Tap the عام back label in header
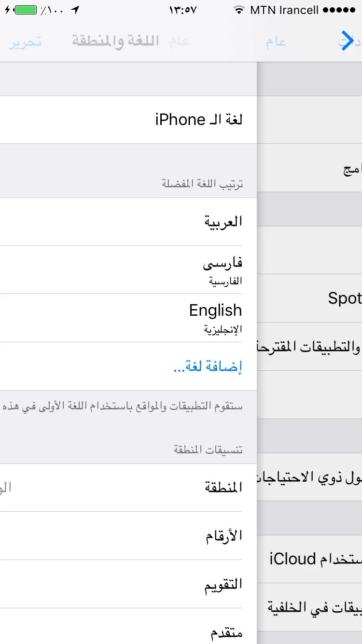The width and height of the screenshot is (362, 644). [276, 42]
